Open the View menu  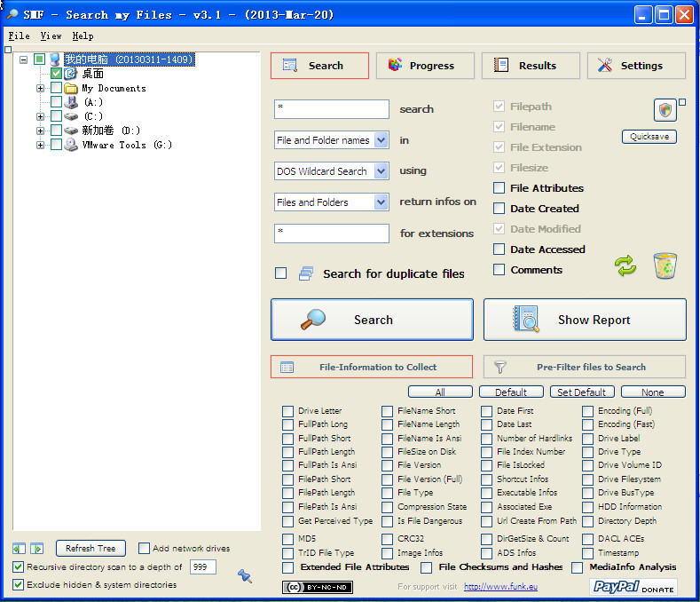pos(51,36)
